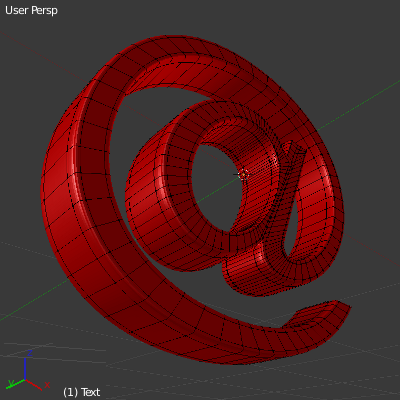Click the X letter on axis gizmo
This screenshot has height=400, width=400.
[x=47, y=385]
